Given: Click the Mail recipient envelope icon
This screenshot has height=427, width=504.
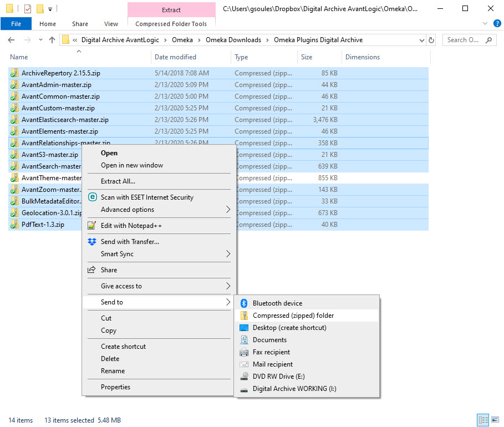Looking at the screenshot, I should click(244, 364).
